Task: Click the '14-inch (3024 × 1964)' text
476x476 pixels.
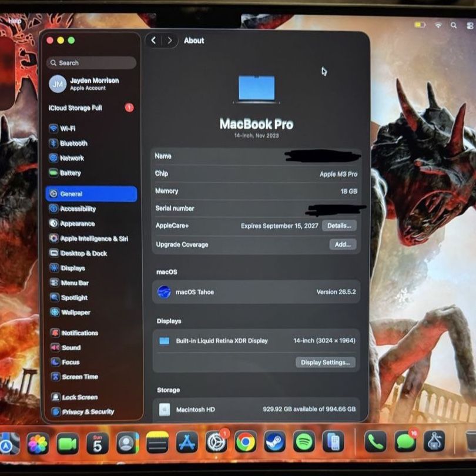Action: point(324,341)
